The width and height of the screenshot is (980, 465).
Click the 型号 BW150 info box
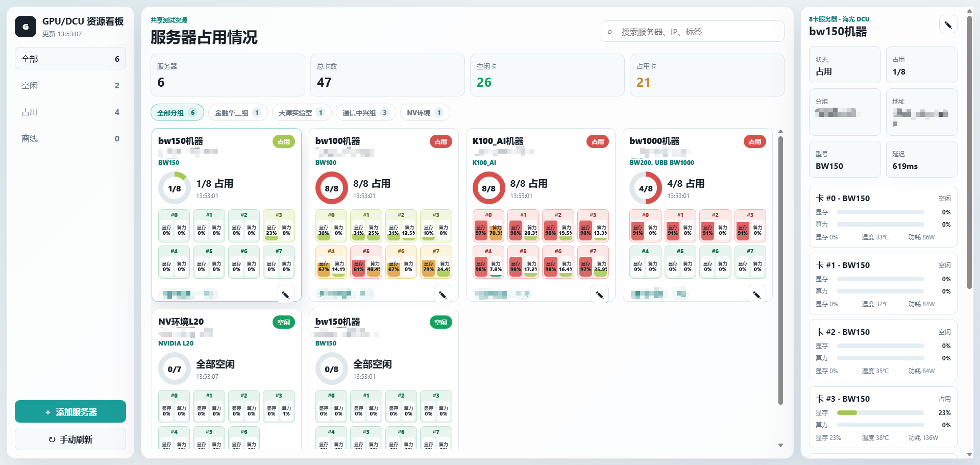pyautogui.click(x=845, y=159)
